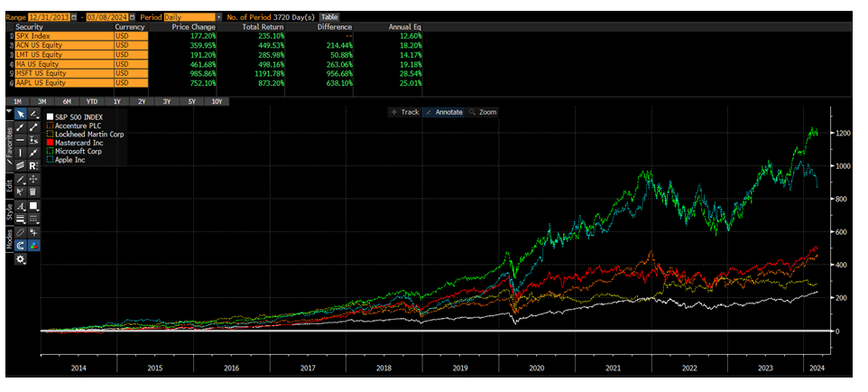Toggle the Annotate mode button
868x392 pixels.
point(444,112)
